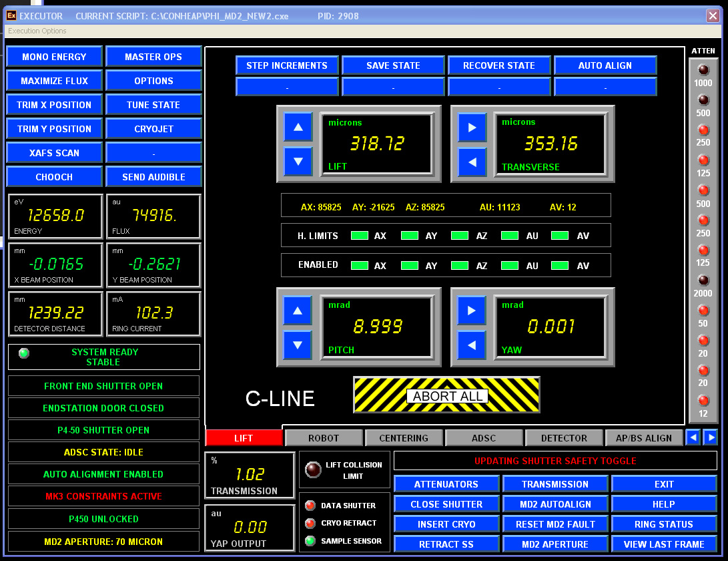Image resolution: width=728 pixels, height=561 pixels.
Task: Hit the ABORT ALL hazard control
Action: click(x=446, y=395)
